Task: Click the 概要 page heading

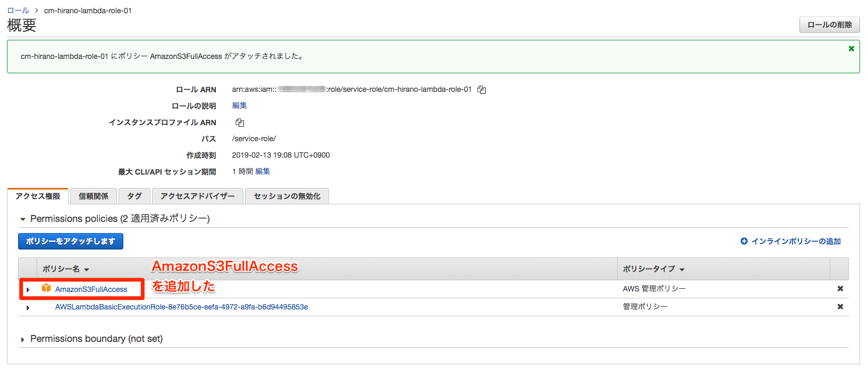Action: (22, 25)
